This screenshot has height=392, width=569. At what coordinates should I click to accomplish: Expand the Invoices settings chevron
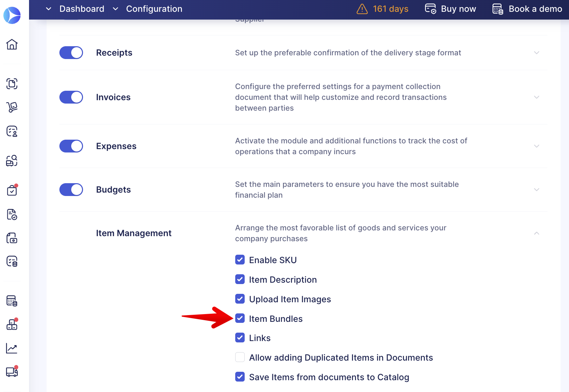click(537, 97)
